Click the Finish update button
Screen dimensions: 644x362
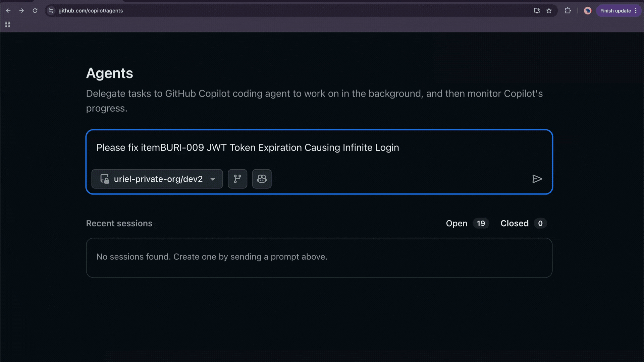point(615,10)
